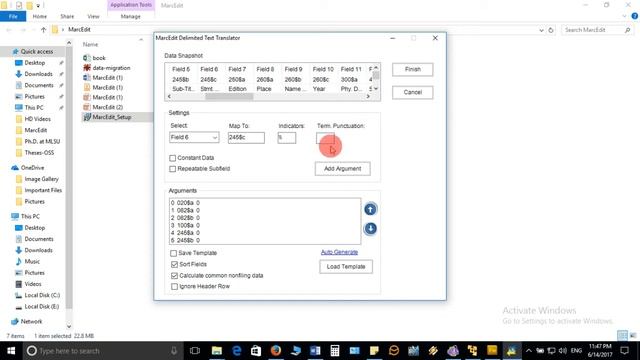This screenshot has width=640, height=360.
Task: Open OneDrive in the Explorer sidebar
Action: tap(32, 168)
